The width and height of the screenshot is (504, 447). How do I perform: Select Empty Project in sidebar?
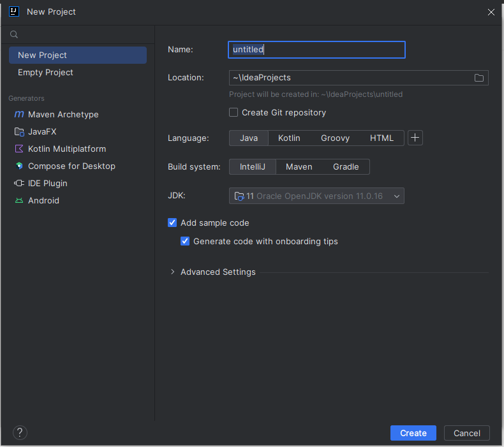78,73
